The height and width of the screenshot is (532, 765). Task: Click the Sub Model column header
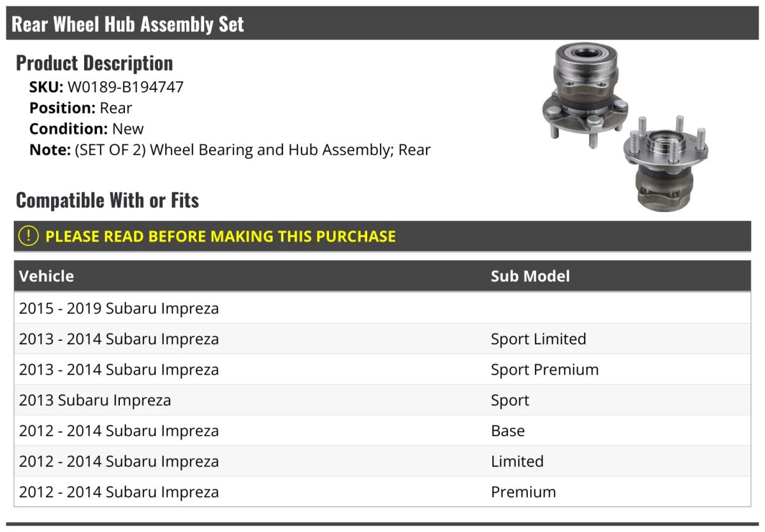pos(530,276)
